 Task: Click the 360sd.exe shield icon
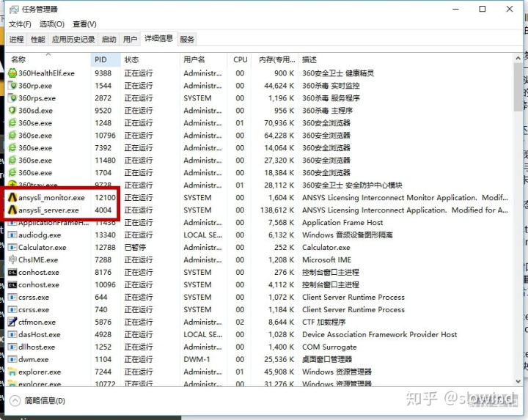pyautogui.click(x=12, y=111)
